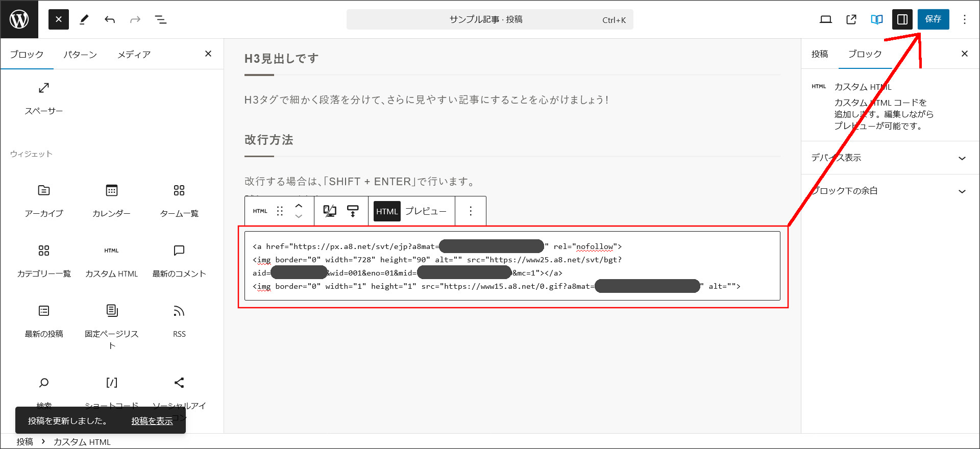Open the サンプル記事 command palette bar

[x=489, y=19]
